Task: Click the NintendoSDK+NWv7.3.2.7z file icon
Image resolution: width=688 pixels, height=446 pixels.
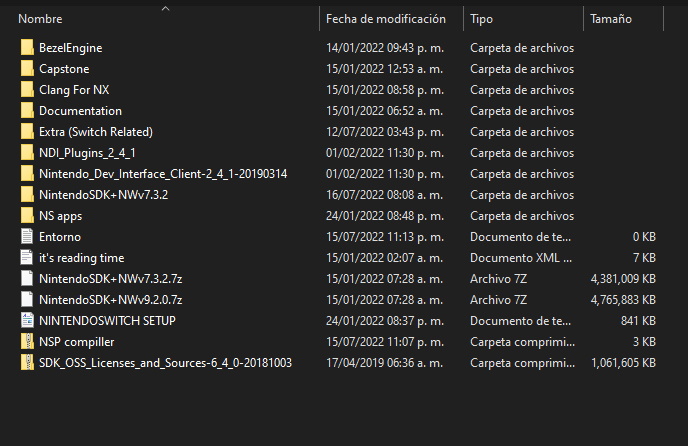Action: click(x=27, y=279)
